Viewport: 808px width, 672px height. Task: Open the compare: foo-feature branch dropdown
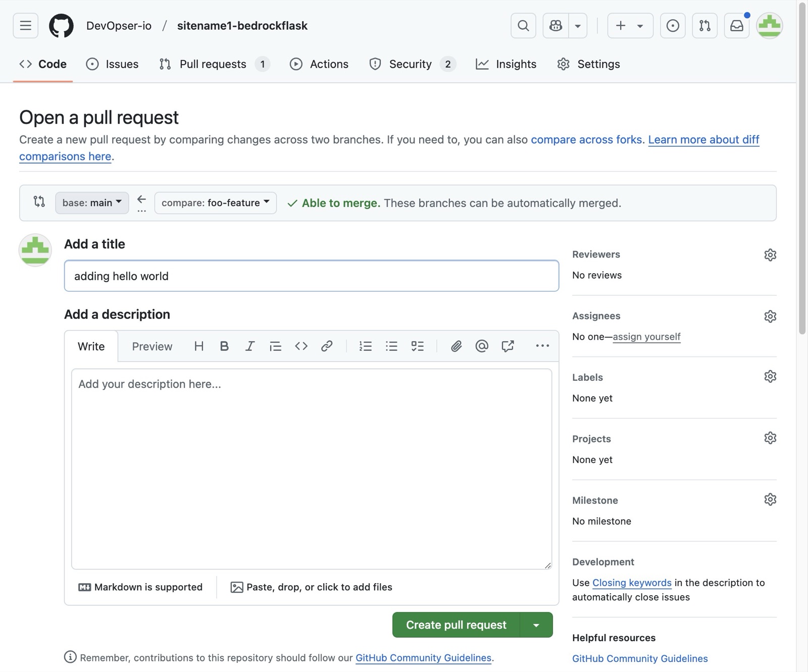tap(216, 203)
